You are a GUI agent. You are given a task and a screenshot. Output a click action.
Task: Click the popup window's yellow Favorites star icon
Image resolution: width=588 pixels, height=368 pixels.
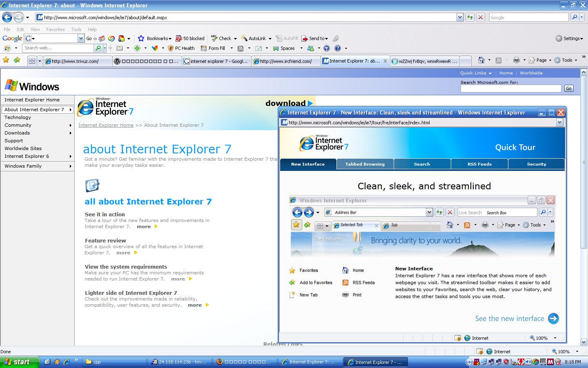296,224
